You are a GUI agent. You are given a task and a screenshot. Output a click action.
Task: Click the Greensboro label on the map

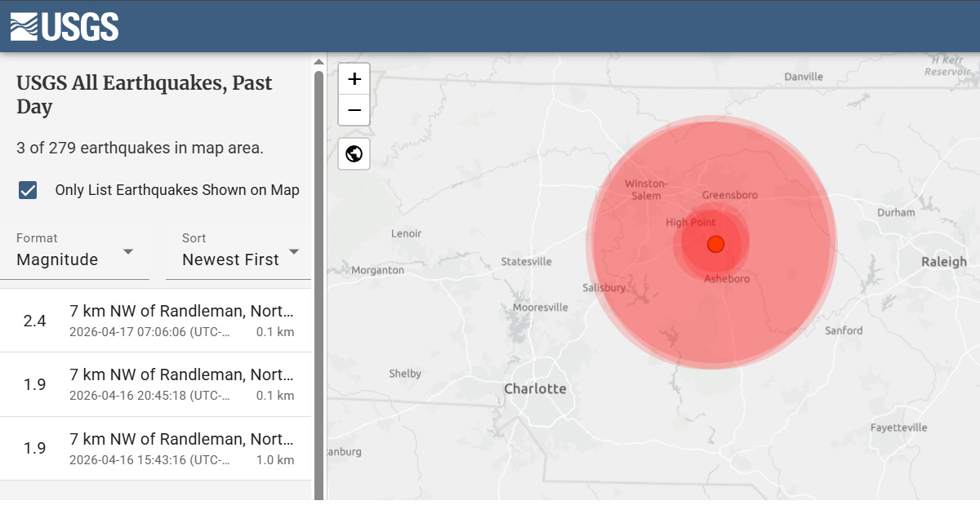click(x=729, y=195)
